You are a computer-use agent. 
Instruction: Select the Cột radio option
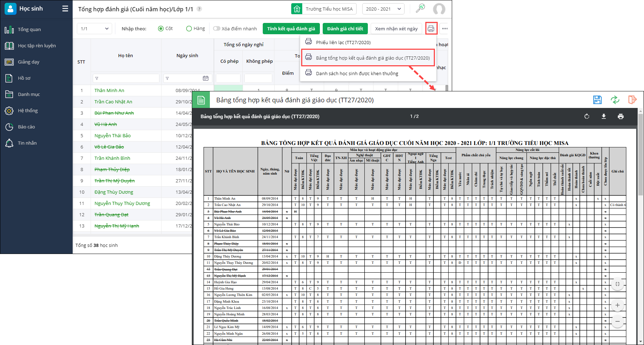coord(161,29)
